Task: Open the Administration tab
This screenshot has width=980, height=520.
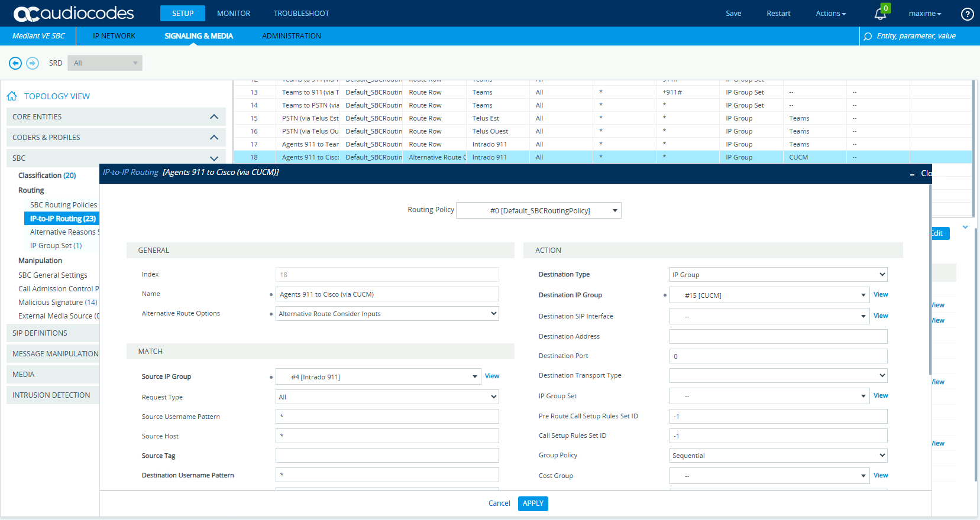Action: [x=291, y=36]
